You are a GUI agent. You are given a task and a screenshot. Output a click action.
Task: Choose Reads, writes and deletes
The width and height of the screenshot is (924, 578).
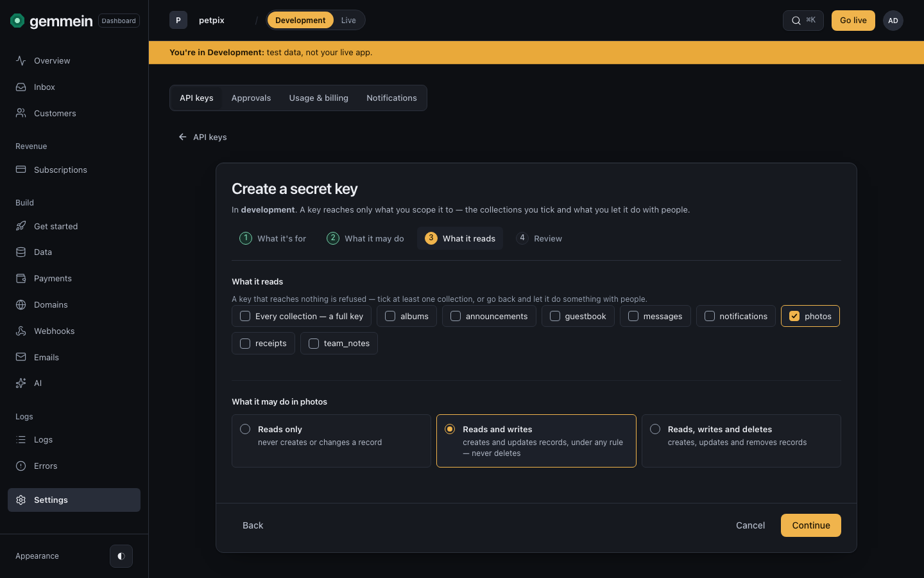tap(741, 441)
